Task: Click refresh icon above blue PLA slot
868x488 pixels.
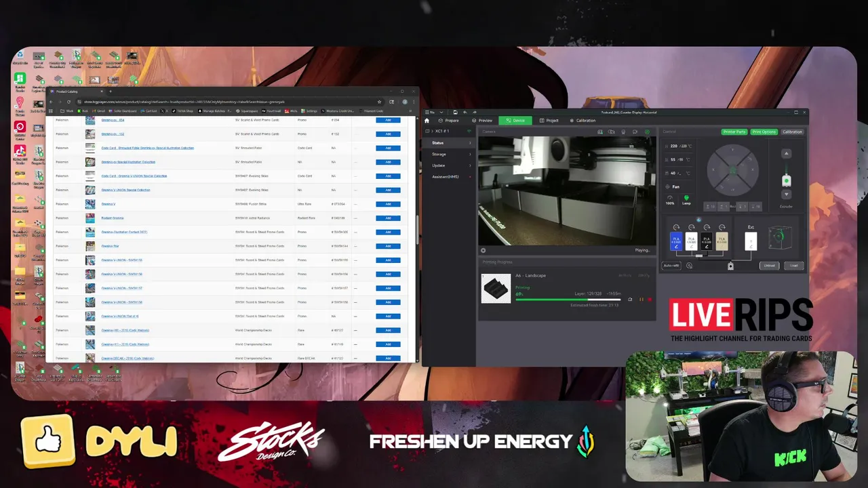Action: 676,227
